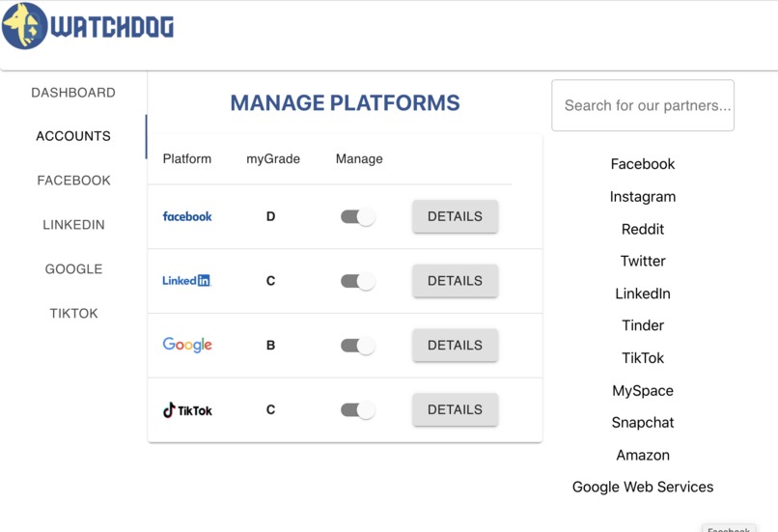The height and width of the screenshot is (532, 778).
Task: Click the TikTok logo in platform table
Action: pyautogui.click(x=187, y=410)
